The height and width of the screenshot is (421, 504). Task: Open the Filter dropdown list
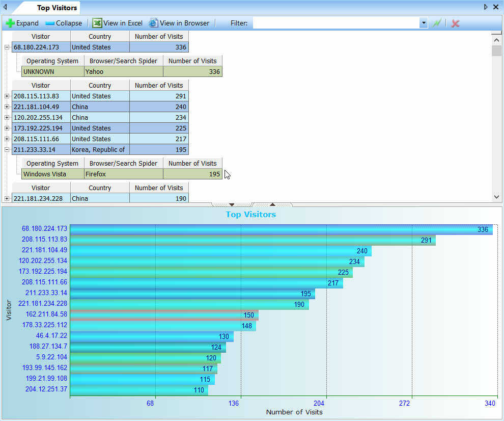click(424, 23)
